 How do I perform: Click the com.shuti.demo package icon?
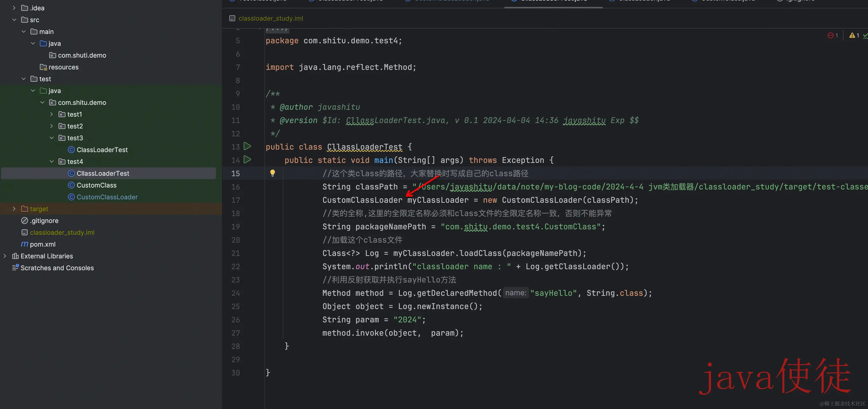53,55
